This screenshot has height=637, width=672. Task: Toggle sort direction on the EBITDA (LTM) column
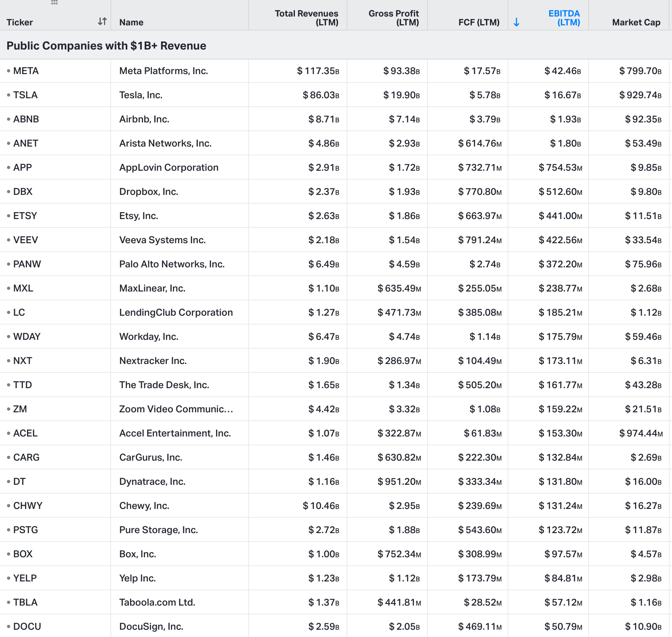564,18
